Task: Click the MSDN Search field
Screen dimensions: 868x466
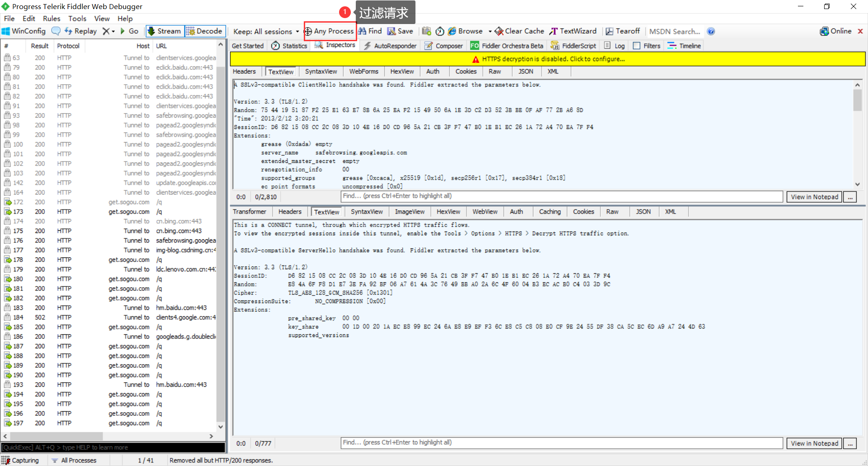Action: 675,31
